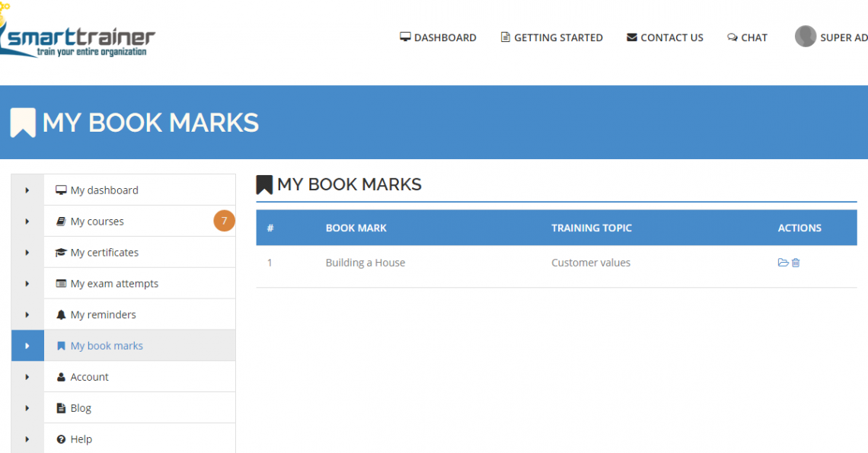
Task: Expand the arrow next to Account
Action: point(27,377)
